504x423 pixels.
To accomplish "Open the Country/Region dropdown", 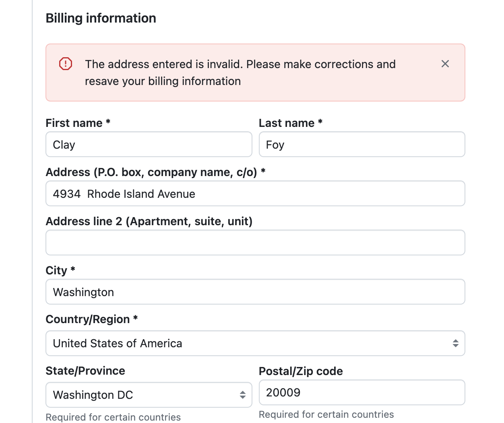I will coord(255,343).
